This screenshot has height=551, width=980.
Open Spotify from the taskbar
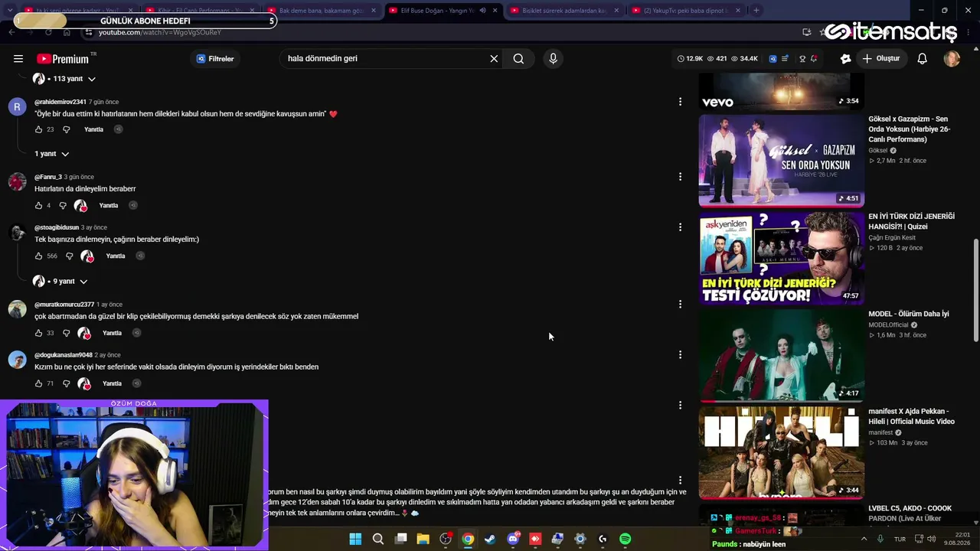tap(625, 539)
